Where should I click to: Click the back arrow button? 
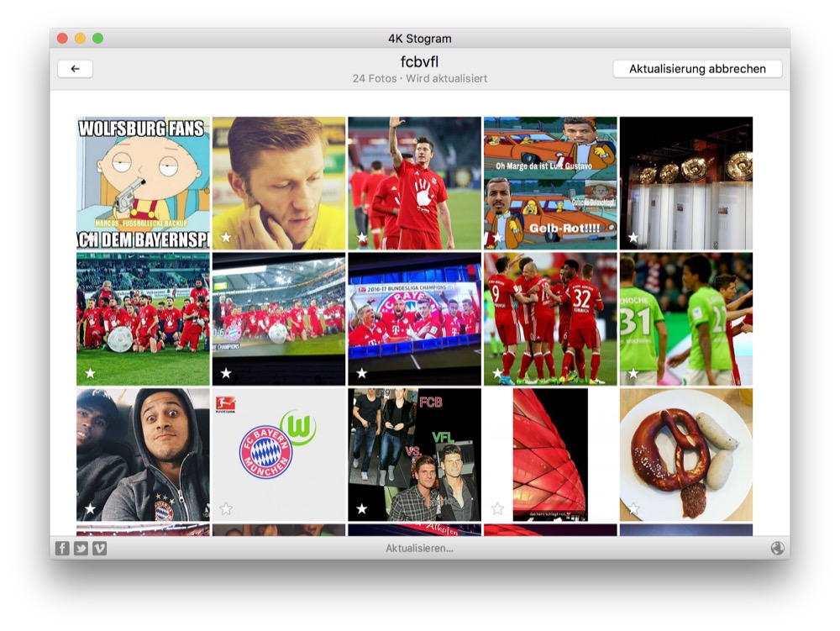tap(75, 69)
